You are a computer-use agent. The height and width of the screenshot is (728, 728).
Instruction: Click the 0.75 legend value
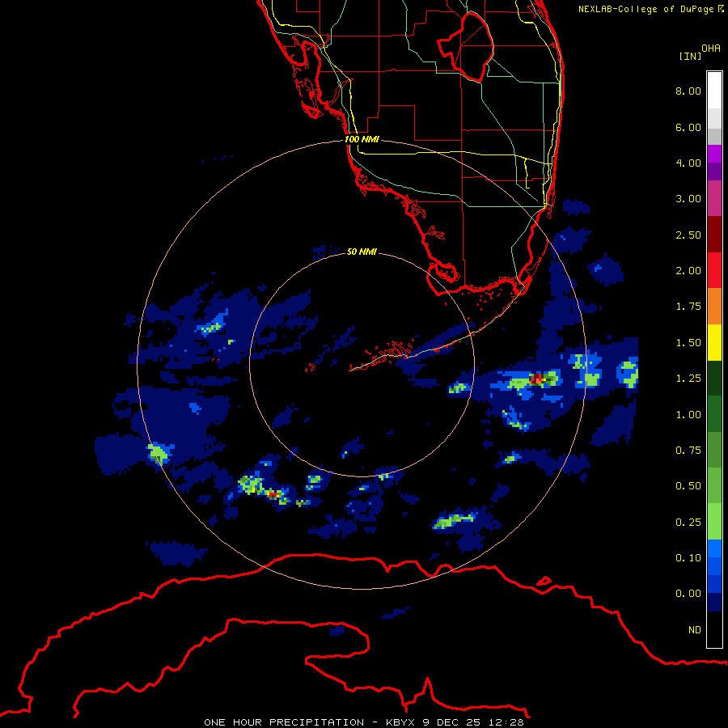coord(688,451)
